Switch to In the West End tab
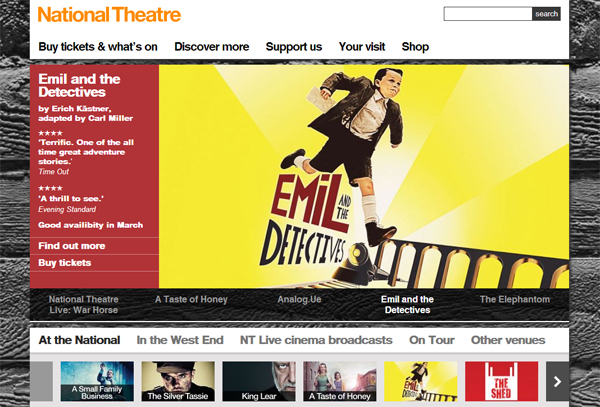The height and width of the screenshot is (407, 600). point(180,340)
